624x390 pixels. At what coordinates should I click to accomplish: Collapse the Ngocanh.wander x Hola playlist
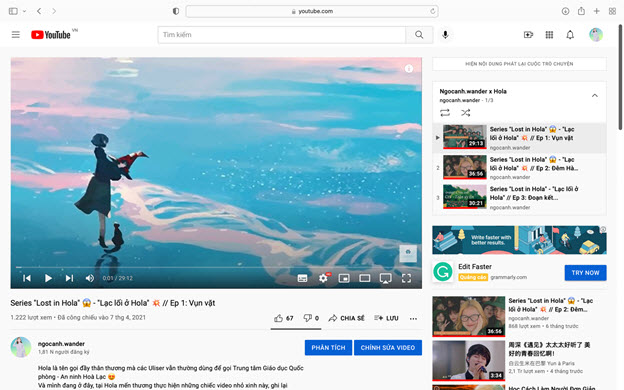pyautogui.click(x=595, y=96)
